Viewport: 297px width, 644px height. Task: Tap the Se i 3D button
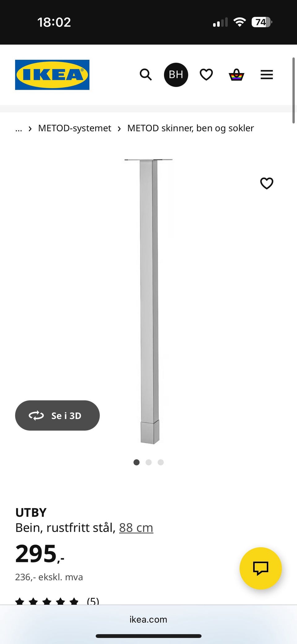57,415
